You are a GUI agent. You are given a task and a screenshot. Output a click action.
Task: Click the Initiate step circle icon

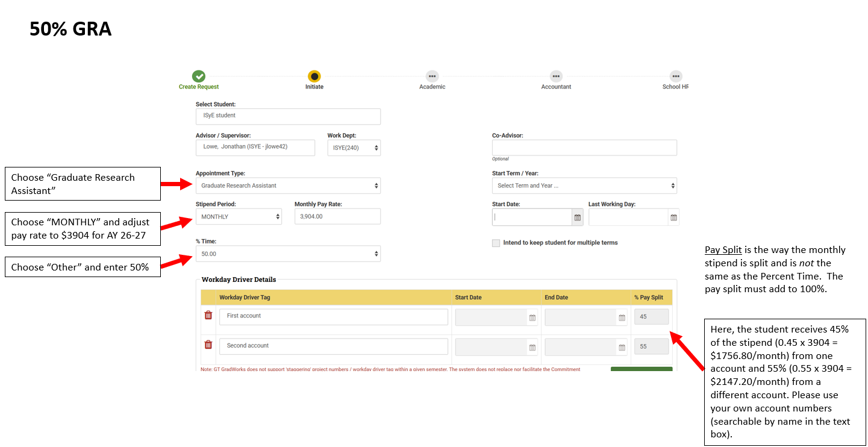314,77
